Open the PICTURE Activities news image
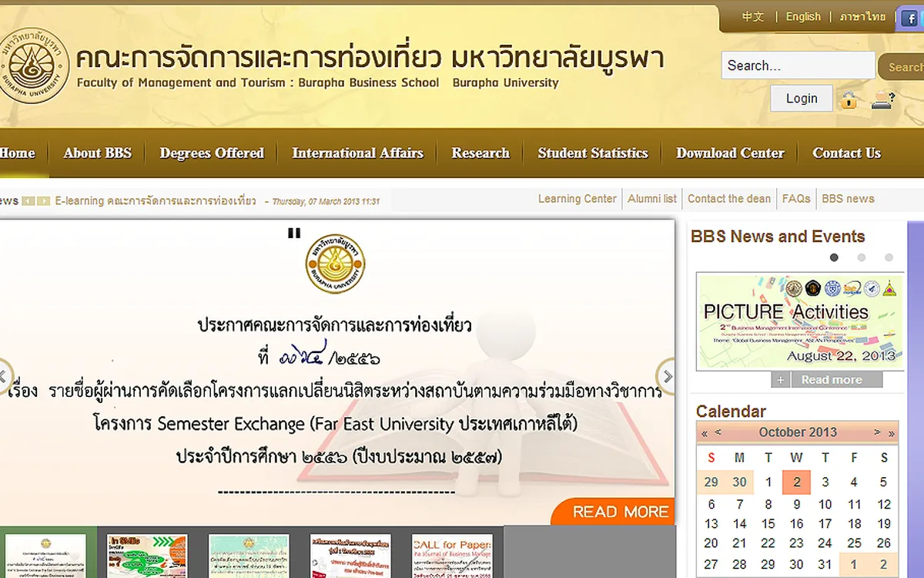Screen dimensions: 924x578 (800, 321)
